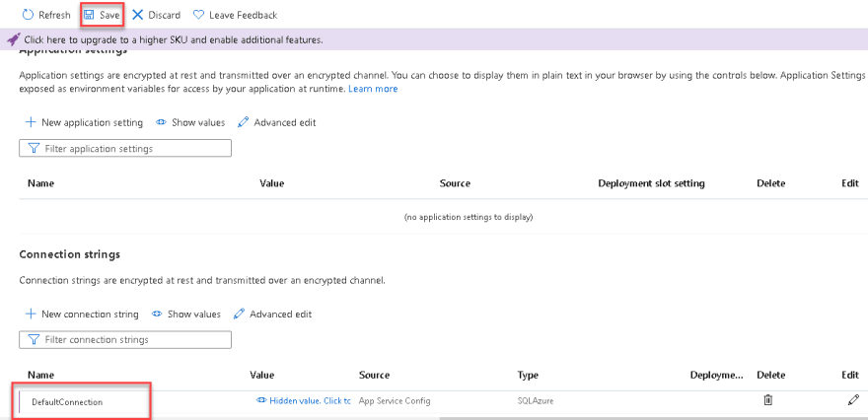The height and width of the screenshot is (420, 868).
Task: Click the Leave Feedback heart icon
Action: [199, 15]
